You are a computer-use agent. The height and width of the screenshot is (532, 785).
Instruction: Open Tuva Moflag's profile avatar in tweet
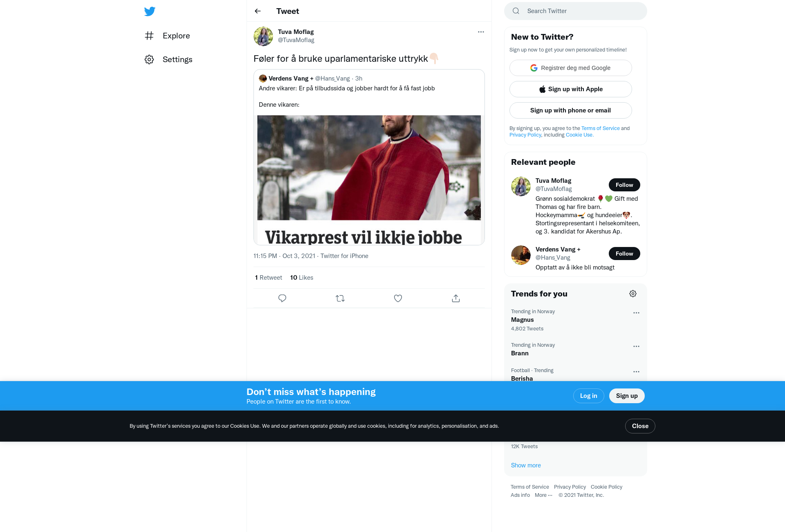coord(263,36)
